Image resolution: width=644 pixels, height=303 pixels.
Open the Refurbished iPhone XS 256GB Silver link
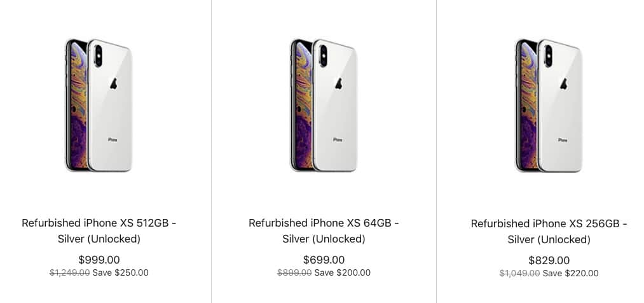click(549, 231)
